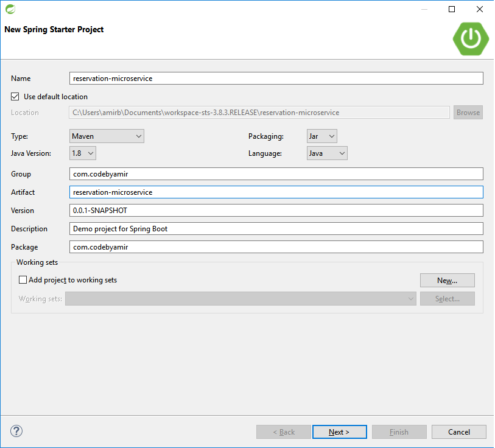Uncheck Use default location
495x448 pixels.
click(x=15, y=96)
